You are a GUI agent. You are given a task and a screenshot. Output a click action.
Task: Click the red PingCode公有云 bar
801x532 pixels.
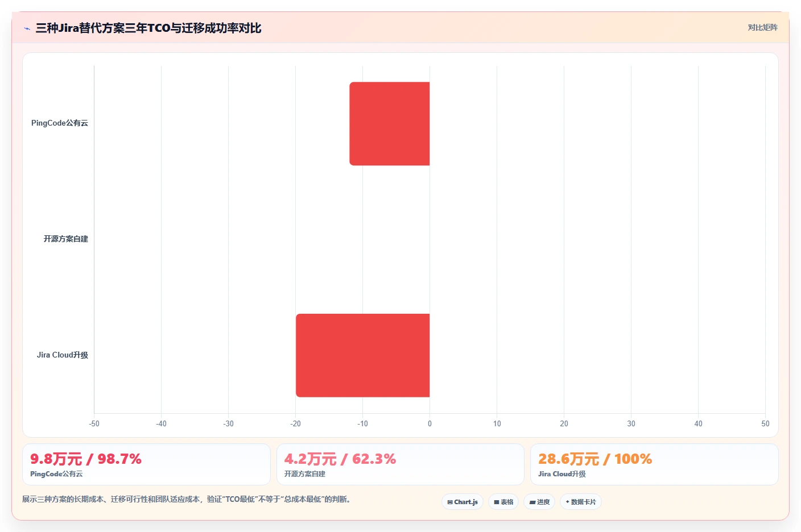390,124
